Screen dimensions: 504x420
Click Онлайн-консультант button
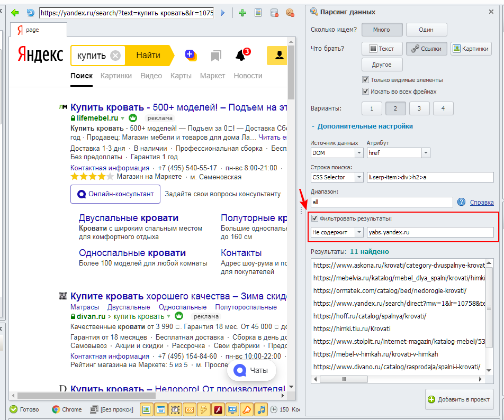point(115,194)
